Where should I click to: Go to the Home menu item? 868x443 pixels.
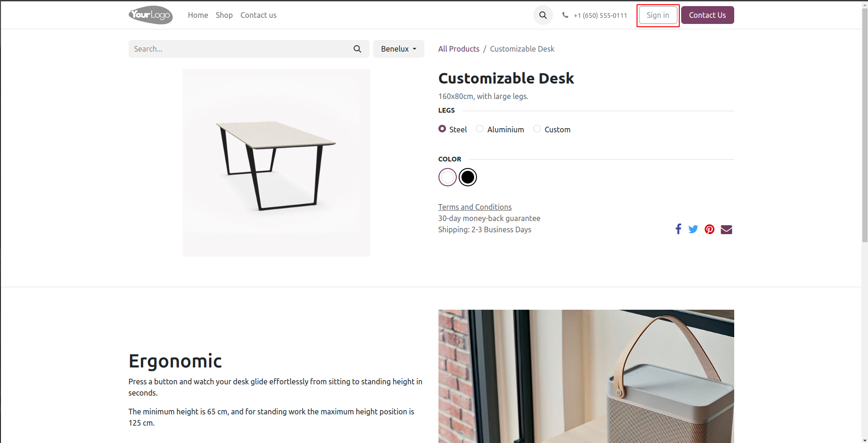tap(198, 15)
